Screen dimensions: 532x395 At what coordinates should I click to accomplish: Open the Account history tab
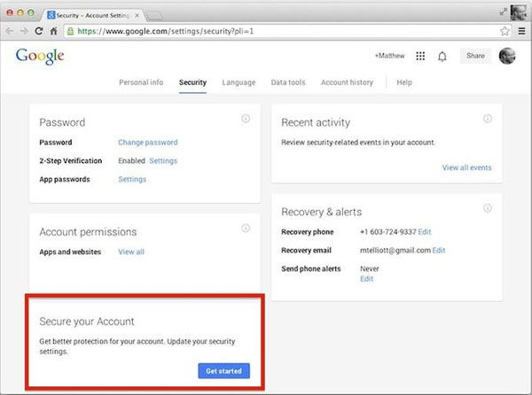(347, 82)
